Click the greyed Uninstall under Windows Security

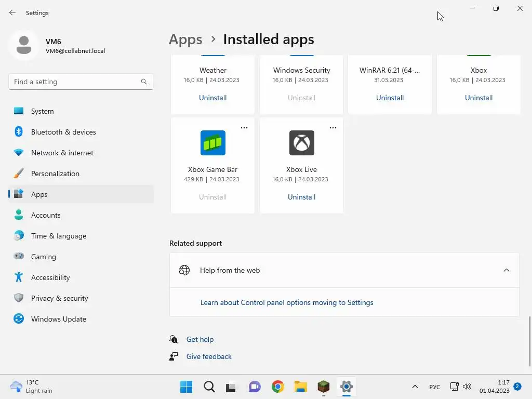click(x=302, y=98)
